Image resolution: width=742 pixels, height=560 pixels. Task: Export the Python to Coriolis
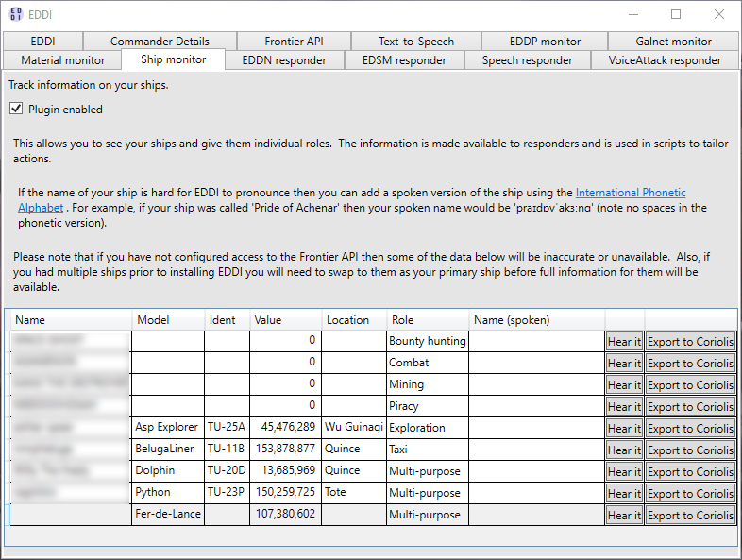coord(690,494)
